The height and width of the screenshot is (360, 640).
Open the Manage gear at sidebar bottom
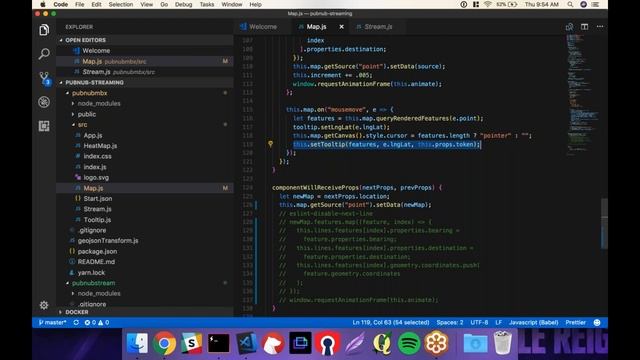point(44,305)
